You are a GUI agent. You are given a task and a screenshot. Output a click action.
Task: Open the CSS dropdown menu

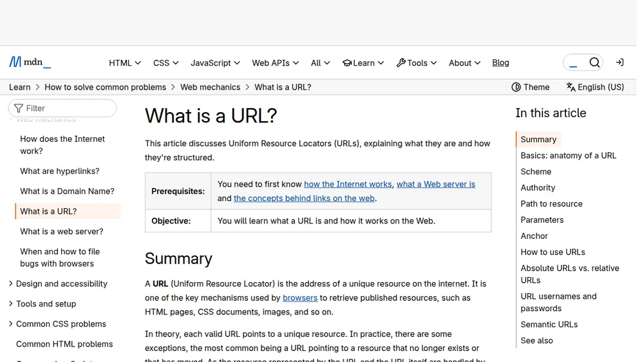[166, 63]
